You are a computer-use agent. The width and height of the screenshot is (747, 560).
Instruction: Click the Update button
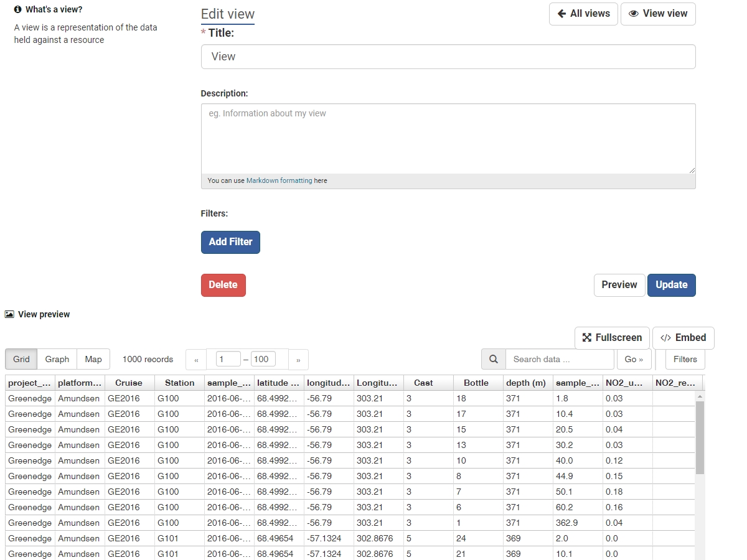(671, 285)
